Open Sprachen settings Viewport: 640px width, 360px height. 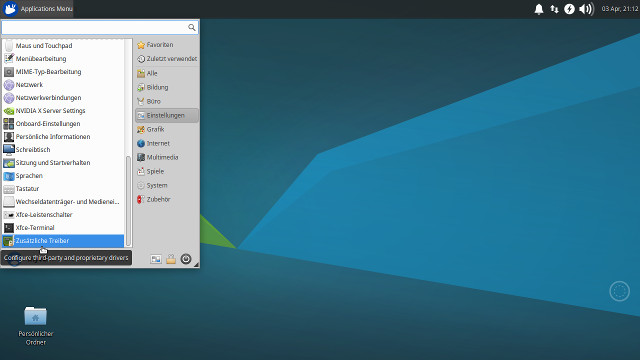[63, 176]
